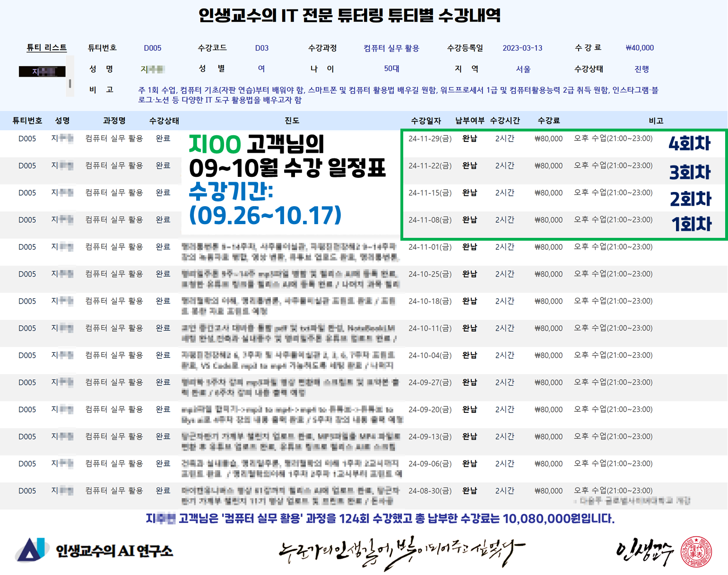This screenshot has height=575, width=728.
Task: Click 완납 in the 24-11-01 row
Action: (469, 247)
